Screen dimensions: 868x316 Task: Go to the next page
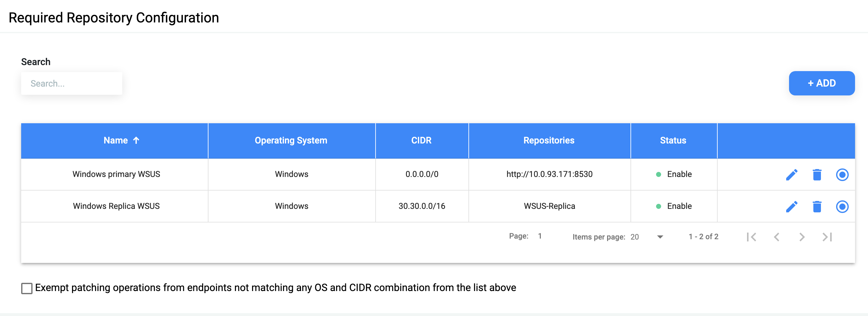802,237
